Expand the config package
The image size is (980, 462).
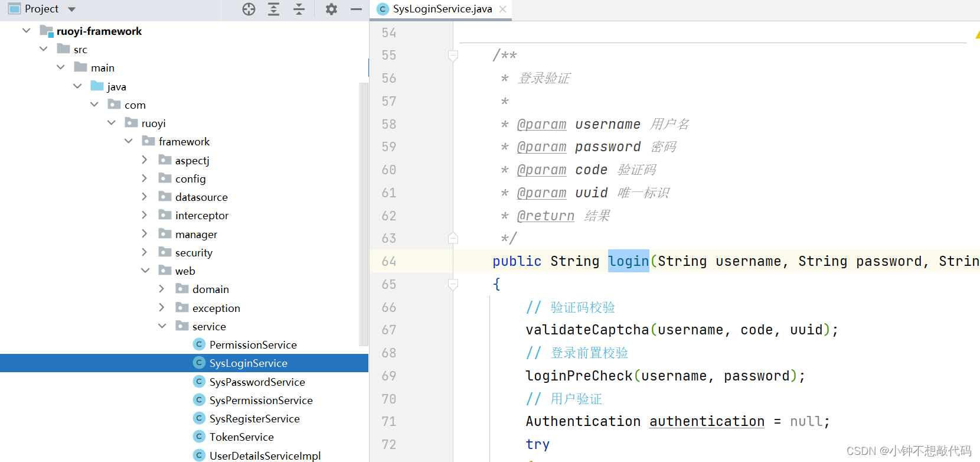click(145, 178)
